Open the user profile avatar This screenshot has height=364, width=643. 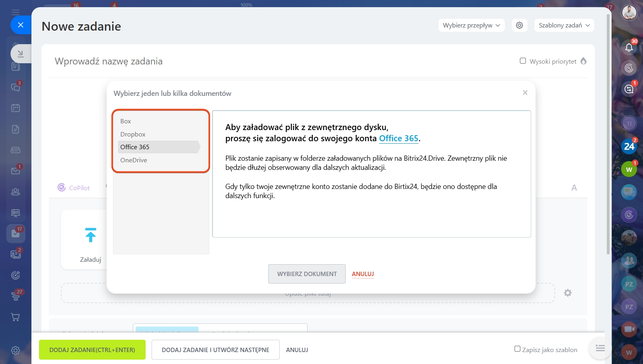pyautogui.click(x=629, y=13)
